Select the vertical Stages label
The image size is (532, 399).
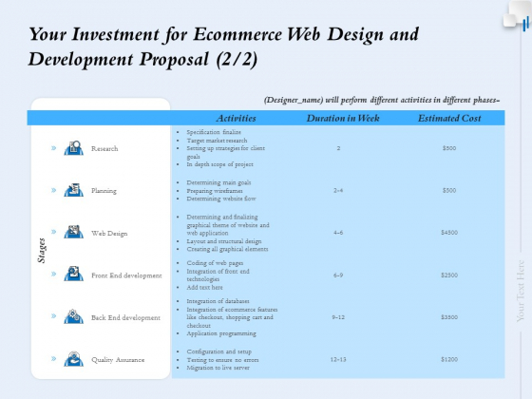point(42,251)
